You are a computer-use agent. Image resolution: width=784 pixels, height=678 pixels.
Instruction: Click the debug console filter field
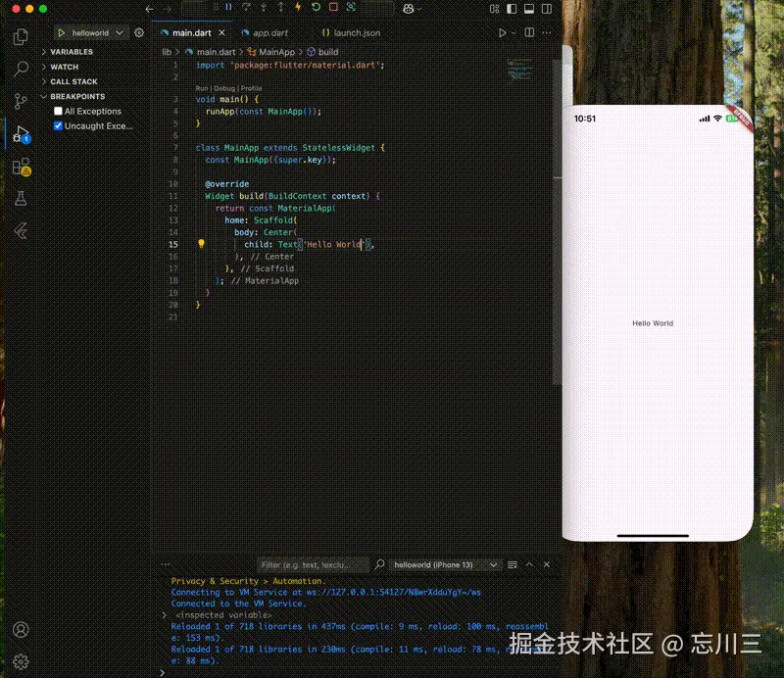click(313, 565)
